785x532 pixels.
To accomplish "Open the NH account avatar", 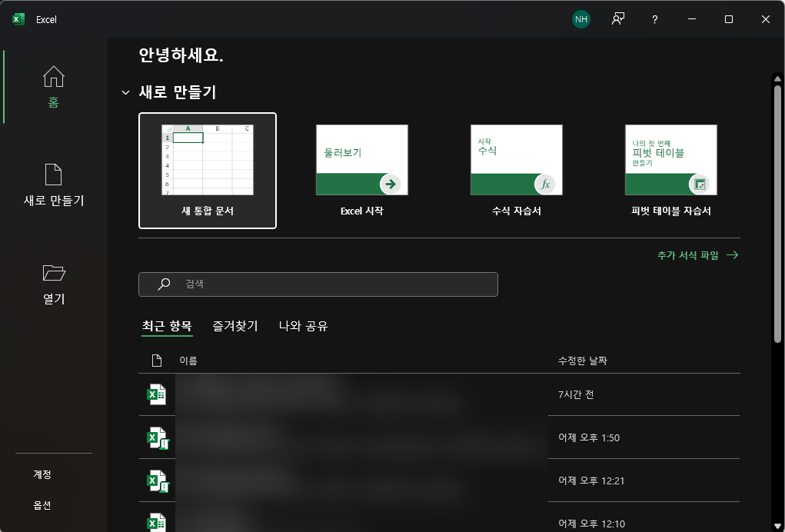I will [x=580, y=19].
